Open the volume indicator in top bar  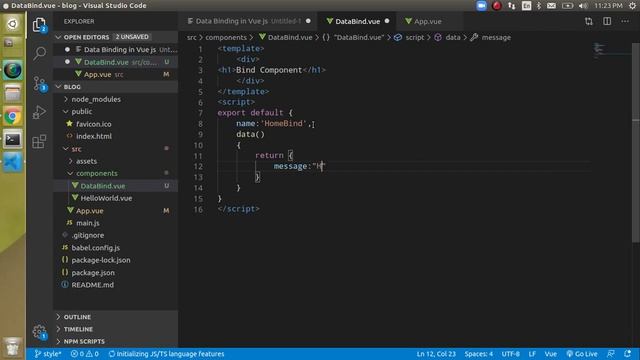(583, 6)
